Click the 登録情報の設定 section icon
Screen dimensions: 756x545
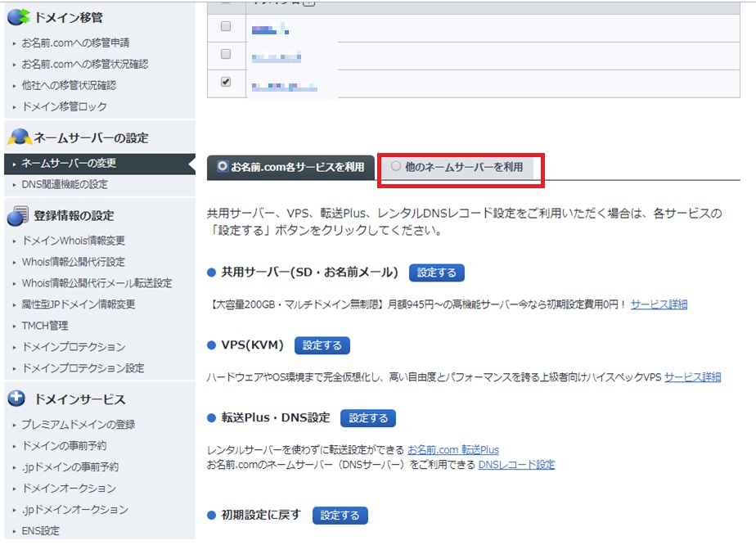click(18, 215)
